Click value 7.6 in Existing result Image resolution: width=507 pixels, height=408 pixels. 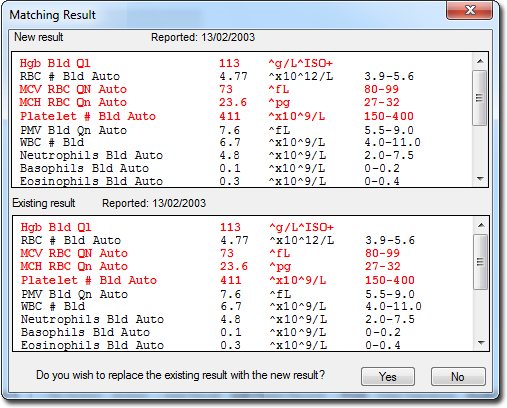click(x=230, y=294)
